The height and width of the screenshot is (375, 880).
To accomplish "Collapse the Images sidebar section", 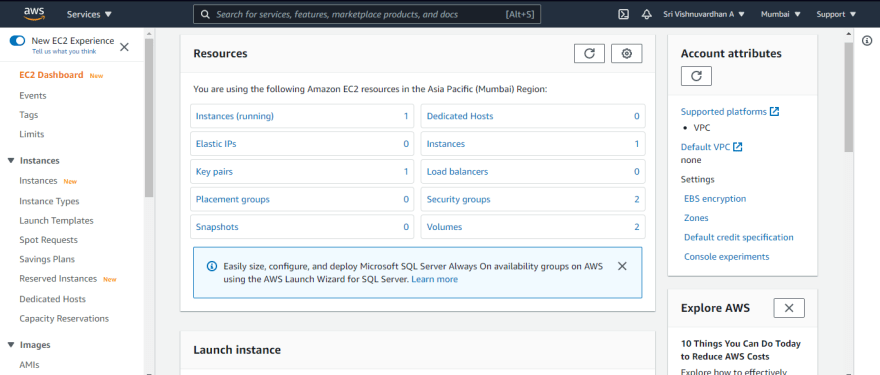I will click(11, 345).
